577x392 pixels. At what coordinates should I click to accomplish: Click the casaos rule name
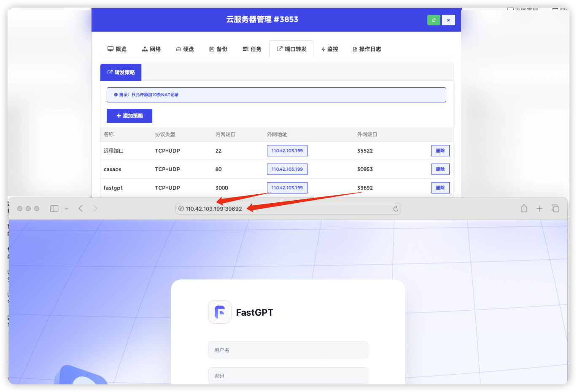[112, 169]
